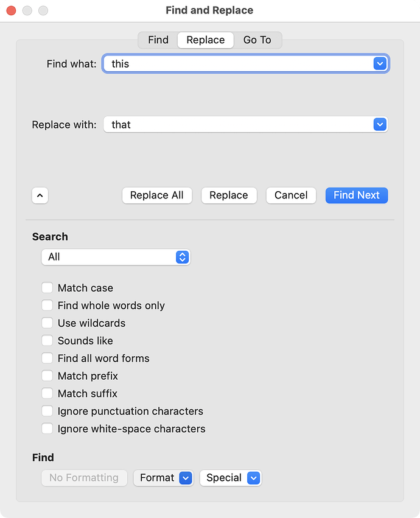Viewport: 420px width, 518px height.
Task: Click the Replace All button
Action: coord(157,195)
